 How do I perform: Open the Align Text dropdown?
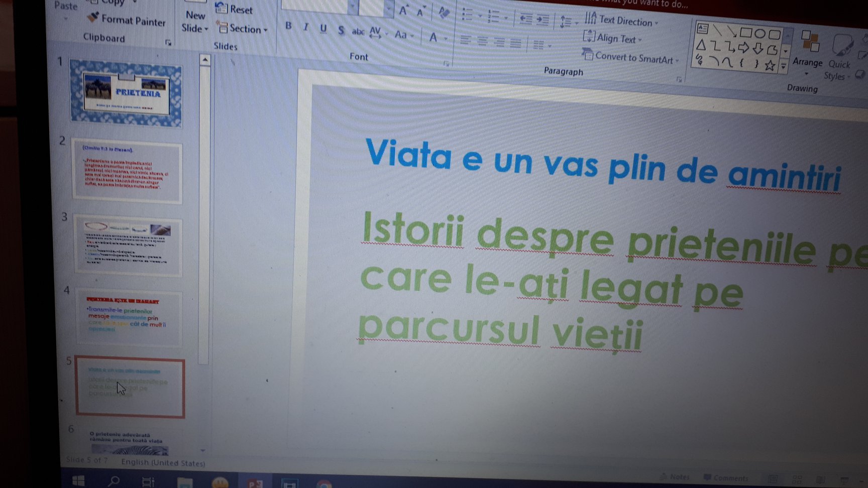[612, 38]
